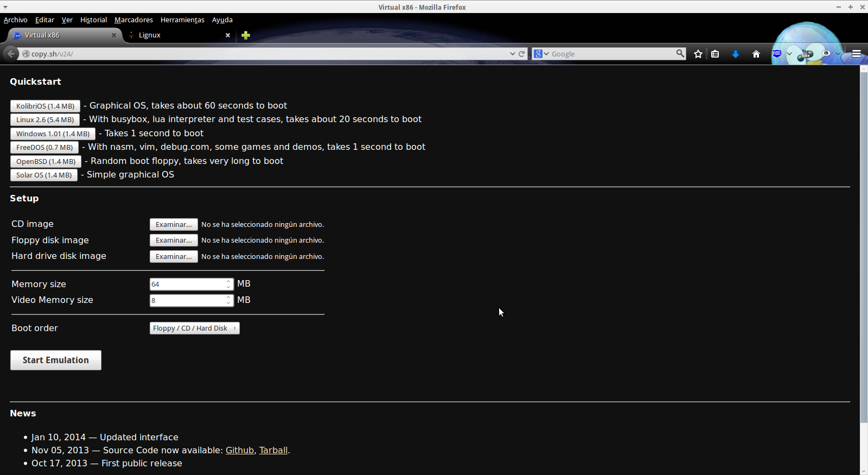Click the YouTube extension icon
Image resolution: width=868 pixels, height=475 pixels.
pos(806,54)
